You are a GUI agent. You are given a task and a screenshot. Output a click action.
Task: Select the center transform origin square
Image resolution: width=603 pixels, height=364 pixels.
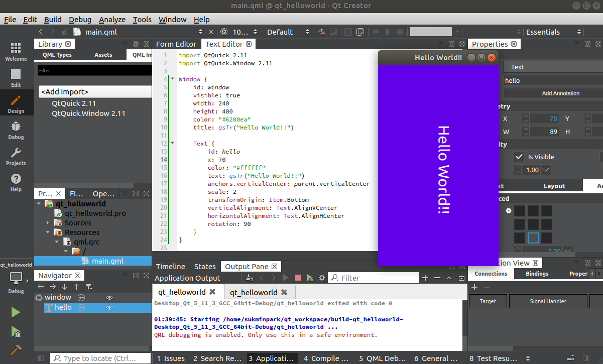pyautogui.click(x=533, y=224)
